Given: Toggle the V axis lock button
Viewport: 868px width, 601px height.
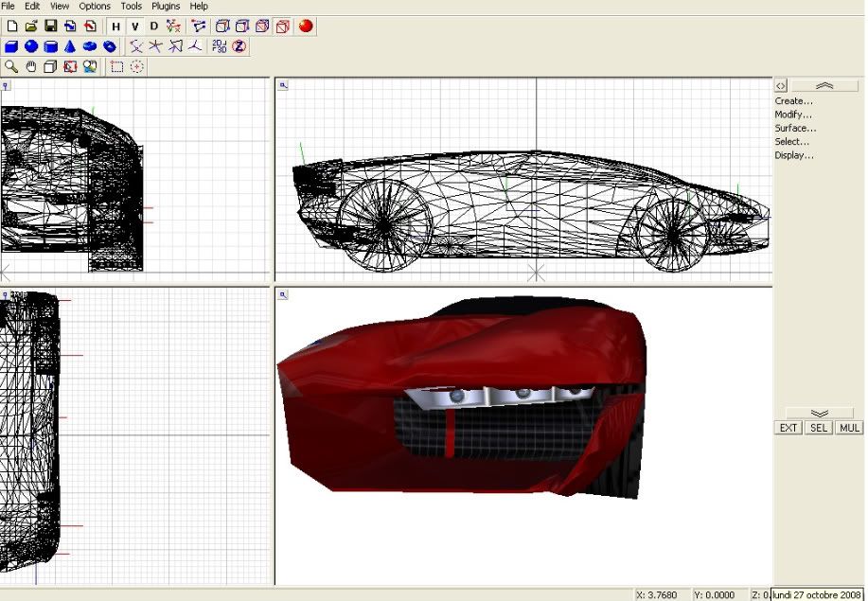Looking at the screenshot, I should [135, 27].
